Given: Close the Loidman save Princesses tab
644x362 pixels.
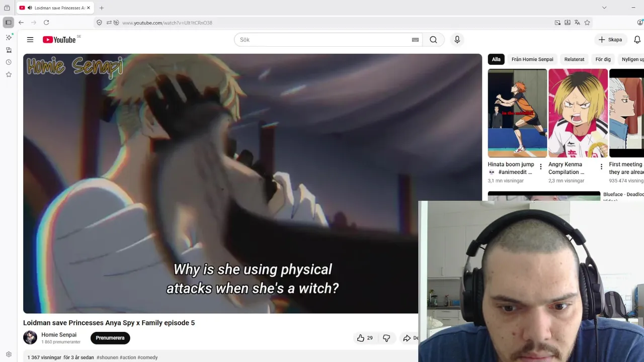Looking at the screenshot, I should (x=89, y=8).
